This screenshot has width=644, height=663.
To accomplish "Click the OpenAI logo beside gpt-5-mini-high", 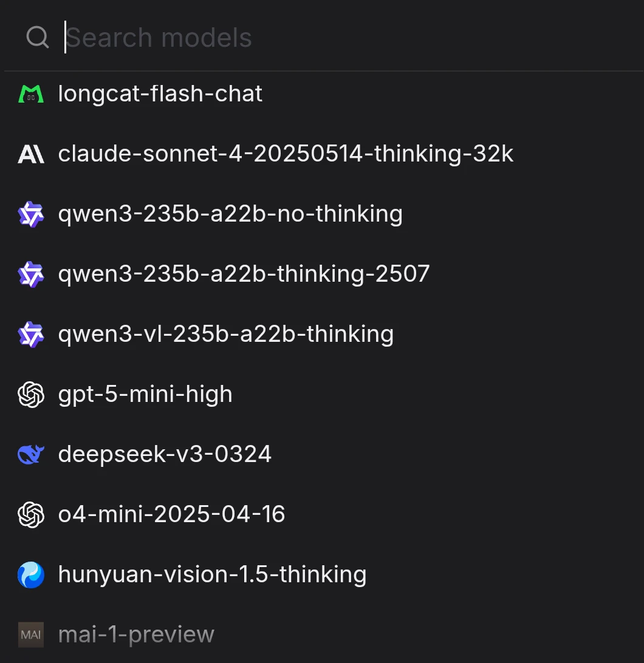I will [x=31, y=395].
